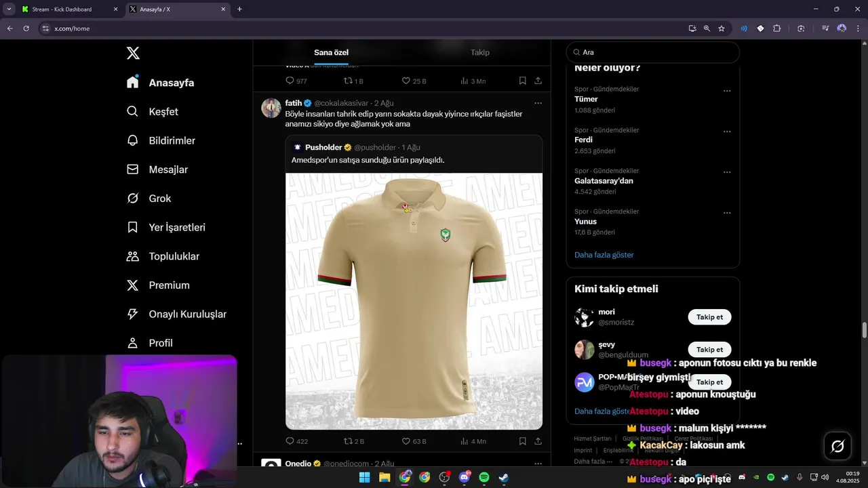Open the @cokalakasivar handle link
This screenshot has width=868, height=488.
pyautogui.click(x=341, y=103)
